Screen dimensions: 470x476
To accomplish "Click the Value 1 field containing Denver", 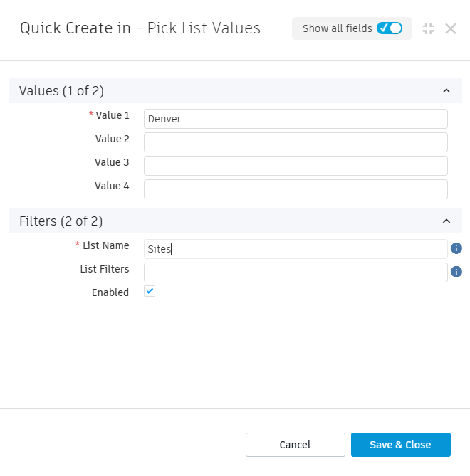I will click(296, 119).
